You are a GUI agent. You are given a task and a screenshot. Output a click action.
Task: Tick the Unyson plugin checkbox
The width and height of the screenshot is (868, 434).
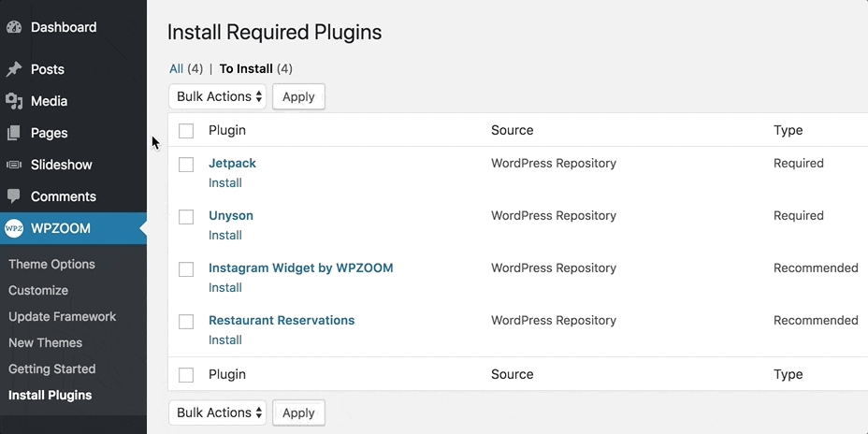[x=186, y=217]
